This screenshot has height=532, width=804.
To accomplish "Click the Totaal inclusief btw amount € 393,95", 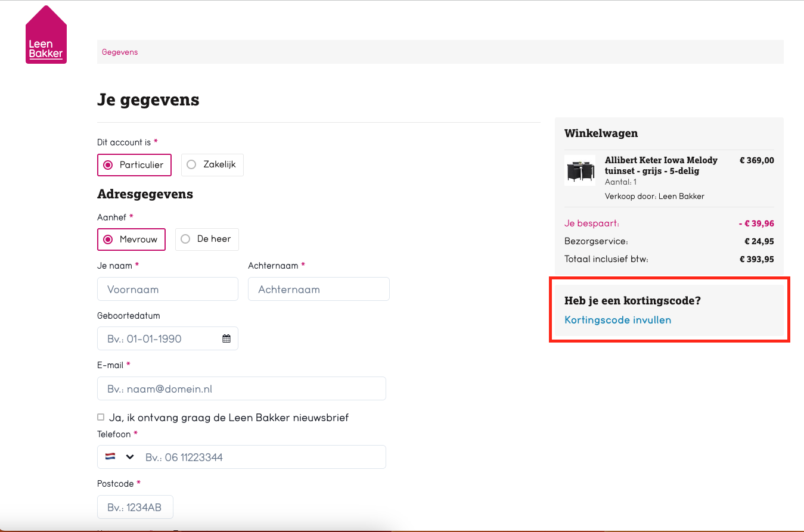I will (x=757, y=259).
